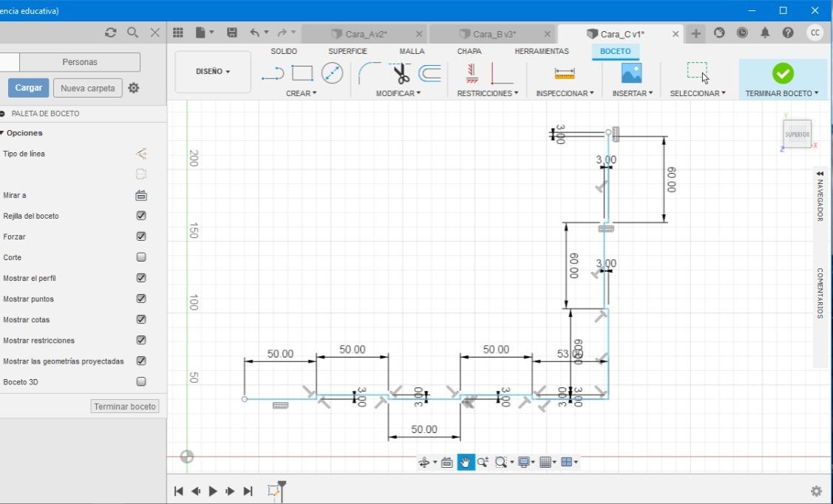Enable the Corte checkbox
833x504 pixels.
[x=140, y=257]
